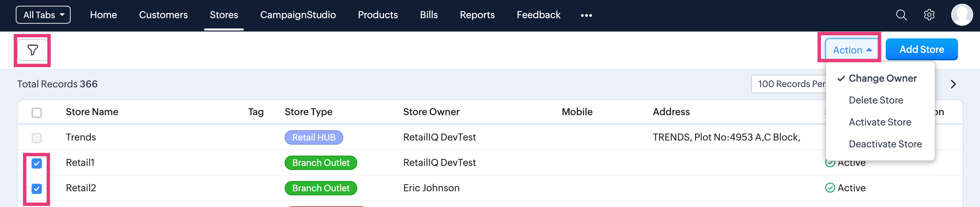Click the Retail HUB badge
980x207 pixels.
(314, 137)
